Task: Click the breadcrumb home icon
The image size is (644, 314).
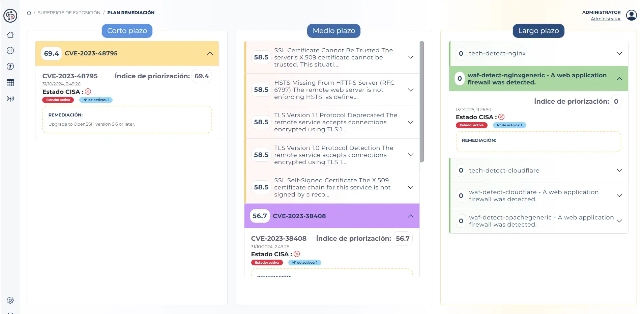Action: [x=29, y=13]
